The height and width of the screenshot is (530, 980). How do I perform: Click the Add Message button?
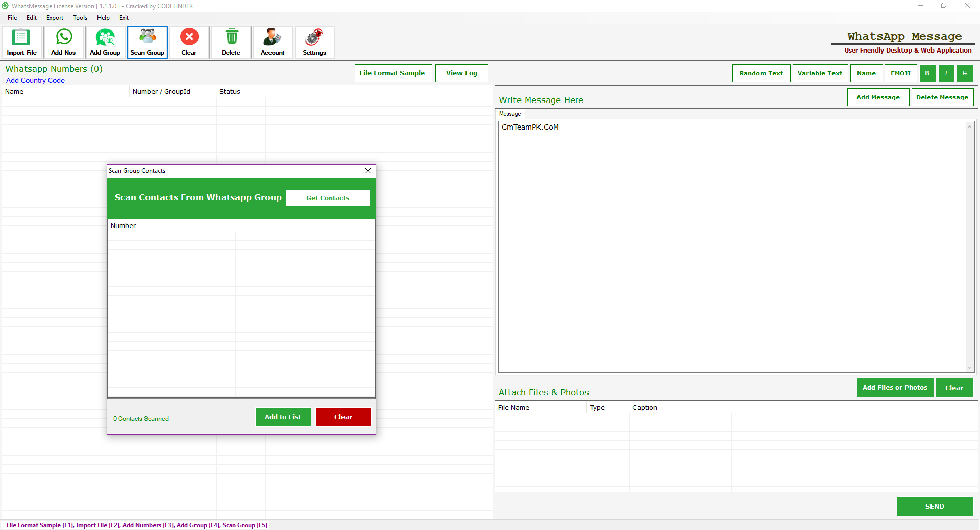878,97
